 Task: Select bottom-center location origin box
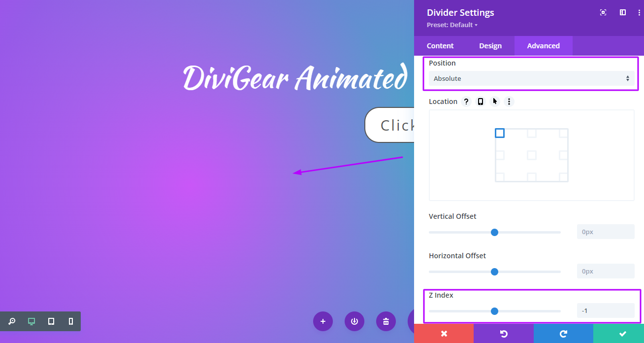tap(532, 177)
